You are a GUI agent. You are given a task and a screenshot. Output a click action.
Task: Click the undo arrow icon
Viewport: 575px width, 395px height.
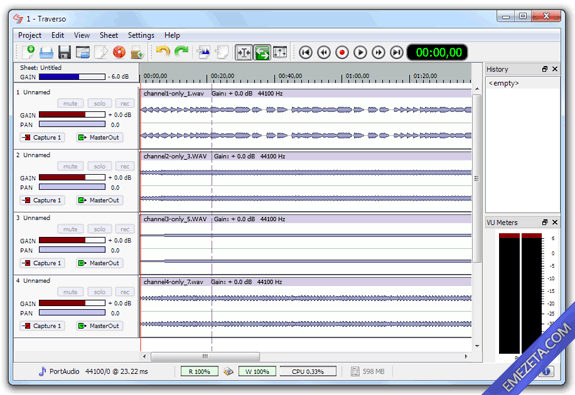pos(163,52)
